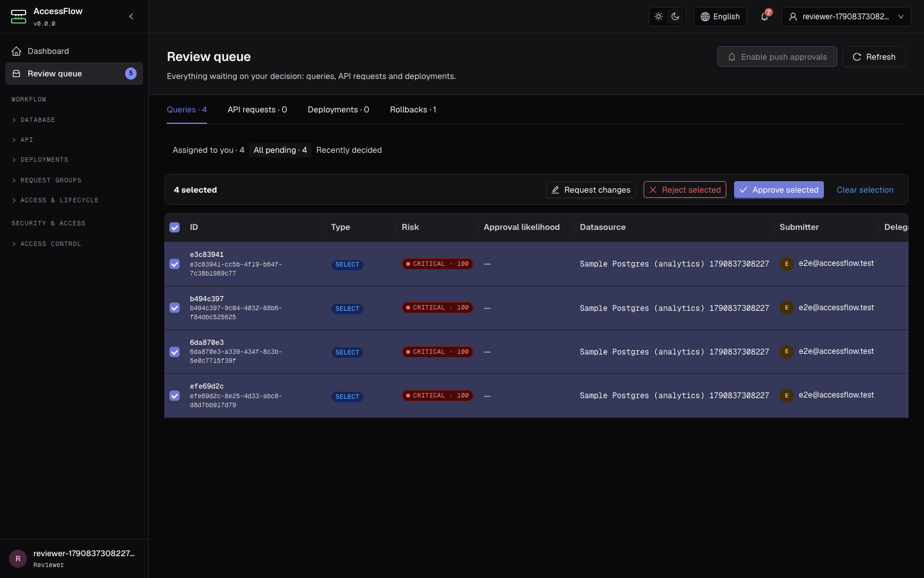Uncheck row e3c83941 checkbox
Viewport: 924px width, 578px height.
point(175,264)
